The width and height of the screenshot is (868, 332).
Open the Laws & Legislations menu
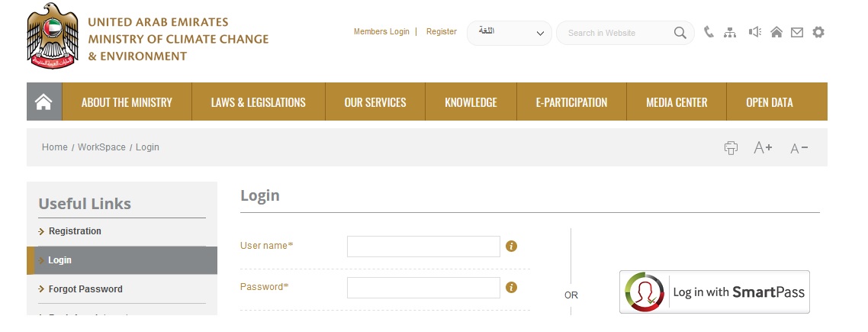click(258, 102)
